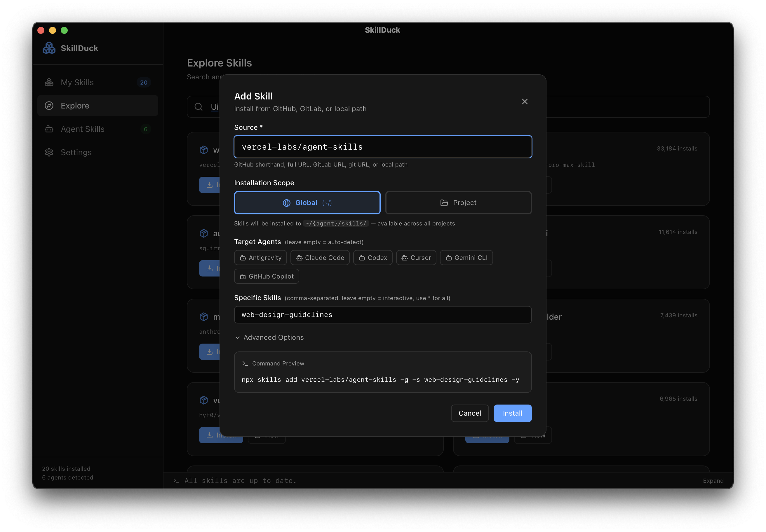The height and width of the screenshot is (532, 766).
Task: Open the Explore section from sidebar
Action: (x=75, y=106)
